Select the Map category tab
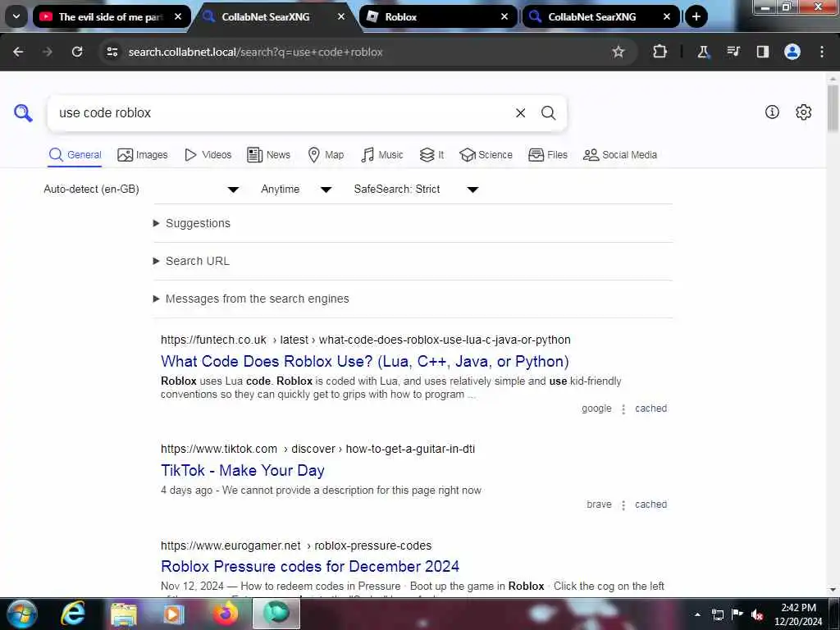Viewport: 840px width, 630px height. click(x=326, y=155)
